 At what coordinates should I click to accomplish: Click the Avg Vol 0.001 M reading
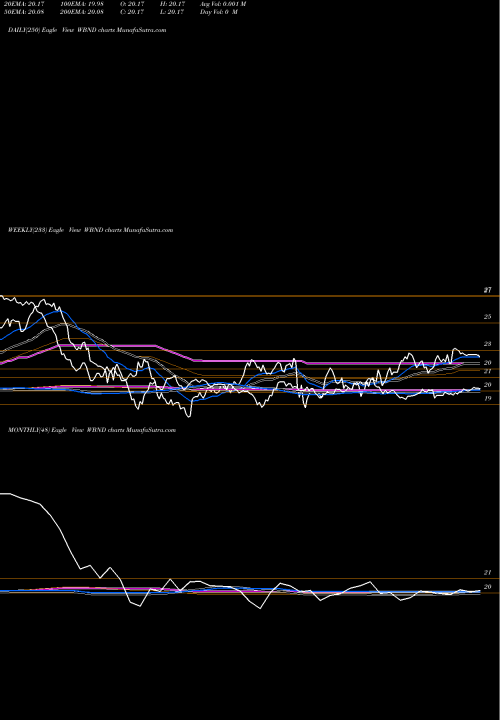click(223, 4)
